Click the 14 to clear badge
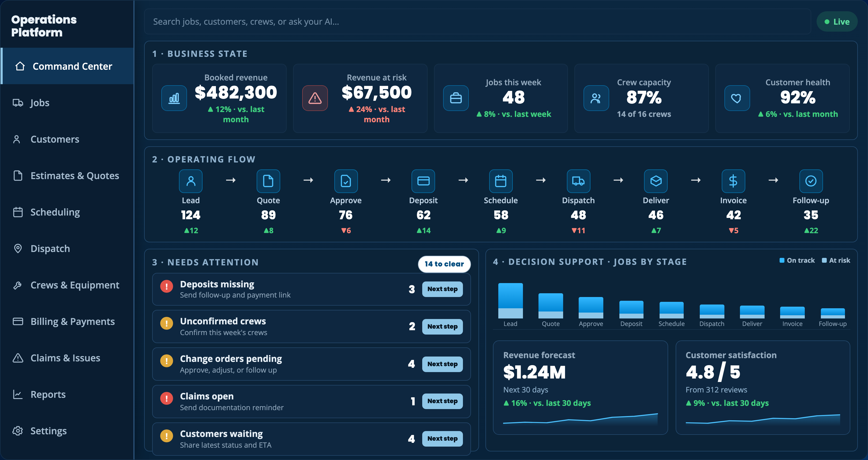This screenshot has width=868, height=460. [x=444, y=264]
